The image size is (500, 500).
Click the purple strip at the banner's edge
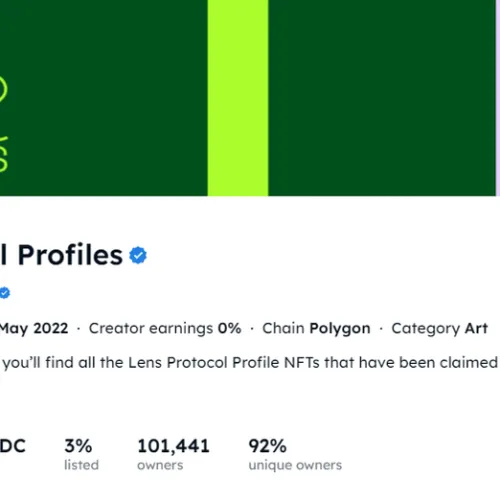click(x=498, y=98)
